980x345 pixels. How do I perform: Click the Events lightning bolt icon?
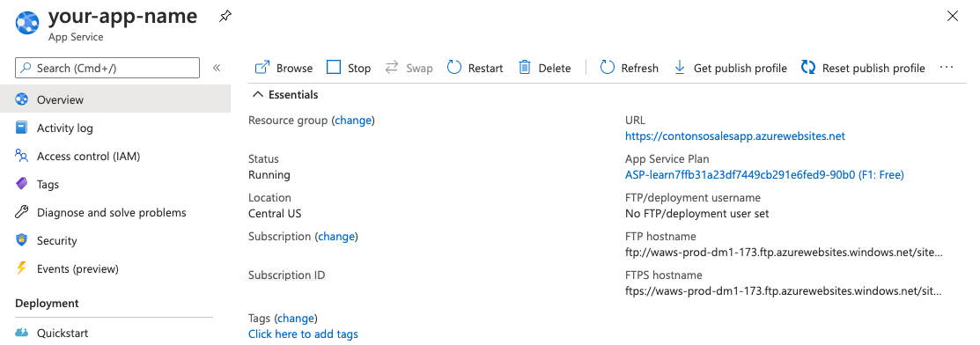click(22, 268)
